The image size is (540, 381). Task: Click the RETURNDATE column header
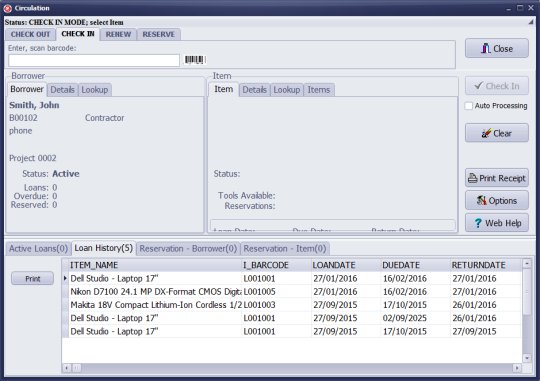point(486,265)
